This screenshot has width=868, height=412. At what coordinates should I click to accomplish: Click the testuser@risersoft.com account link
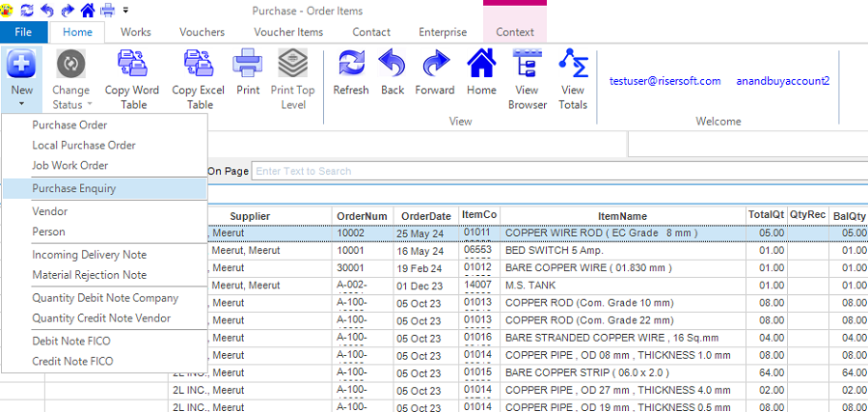665,81
